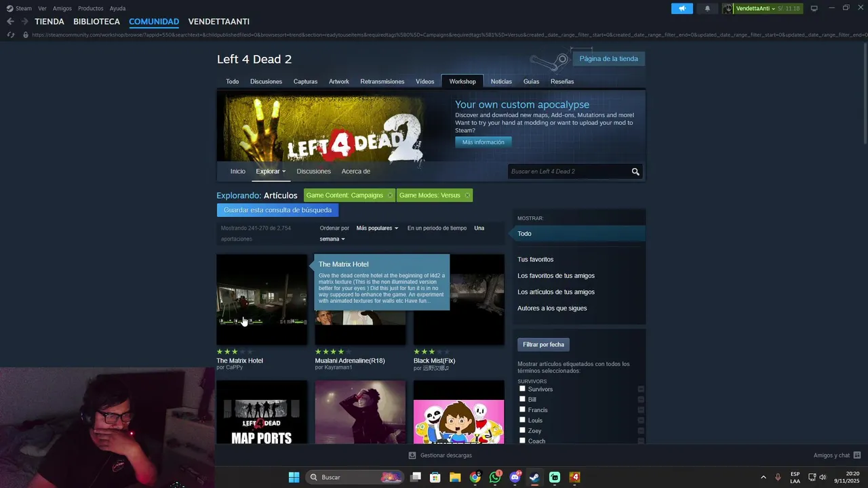Switch to the Discusiones hub tab
Screen dimensions: 868x488
point(266,81)
